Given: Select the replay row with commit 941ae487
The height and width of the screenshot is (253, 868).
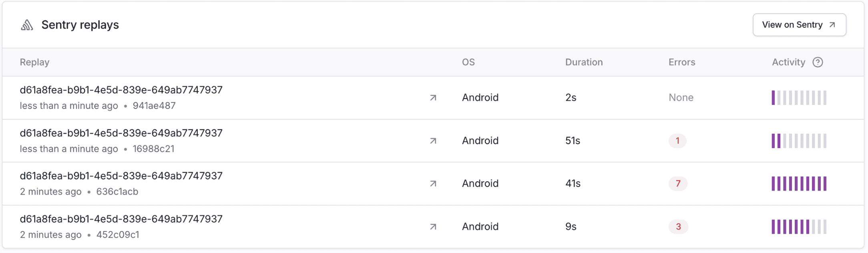Looking at the screenshot, I should [x=433, y=98].
